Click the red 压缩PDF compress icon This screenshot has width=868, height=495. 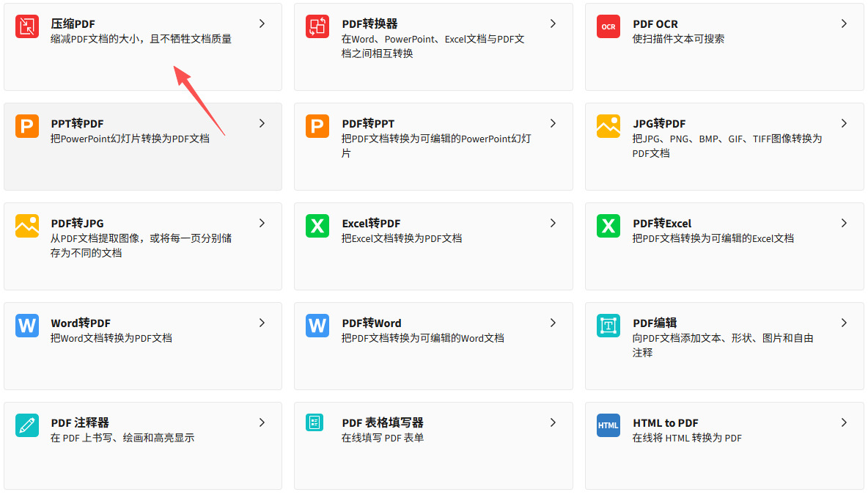[x=26, y=26]
